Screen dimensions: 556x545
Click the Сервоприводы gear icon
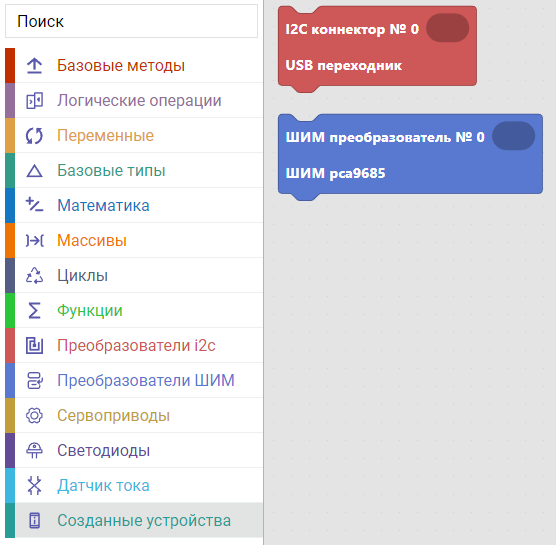coord(34,416)
